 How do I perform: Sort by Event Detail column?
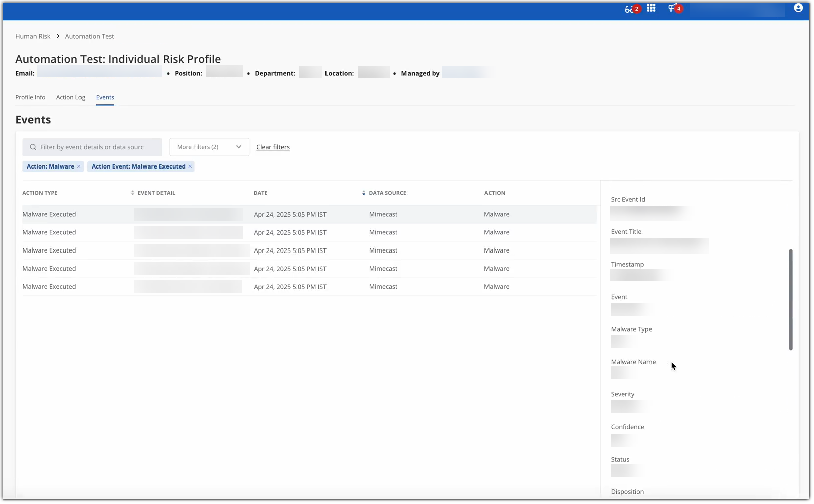(x=133, y=193)
